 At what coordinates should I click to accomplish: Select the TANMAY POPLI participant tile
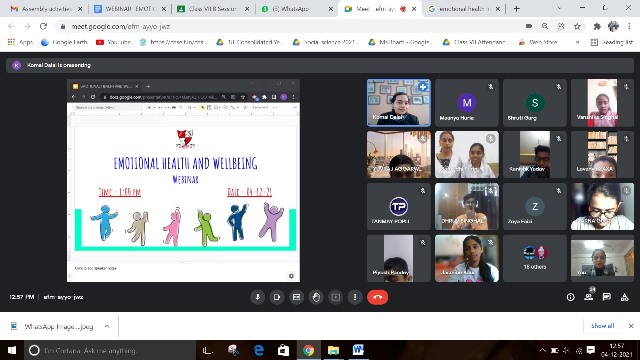399,206
